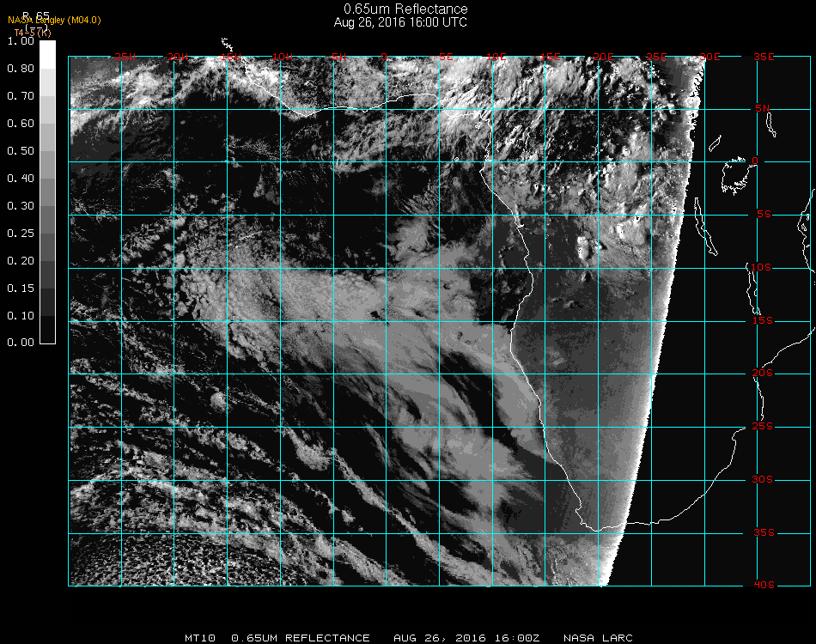
Task: Select the 0.50 value on the reflectance scale
Action: pos(21,151)
